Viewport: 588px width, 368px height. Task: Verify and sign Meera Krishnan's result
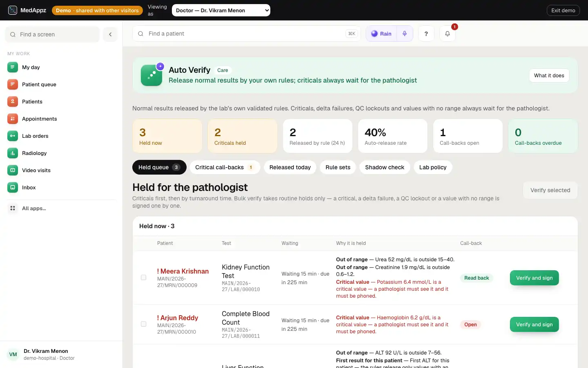[534, 278]
